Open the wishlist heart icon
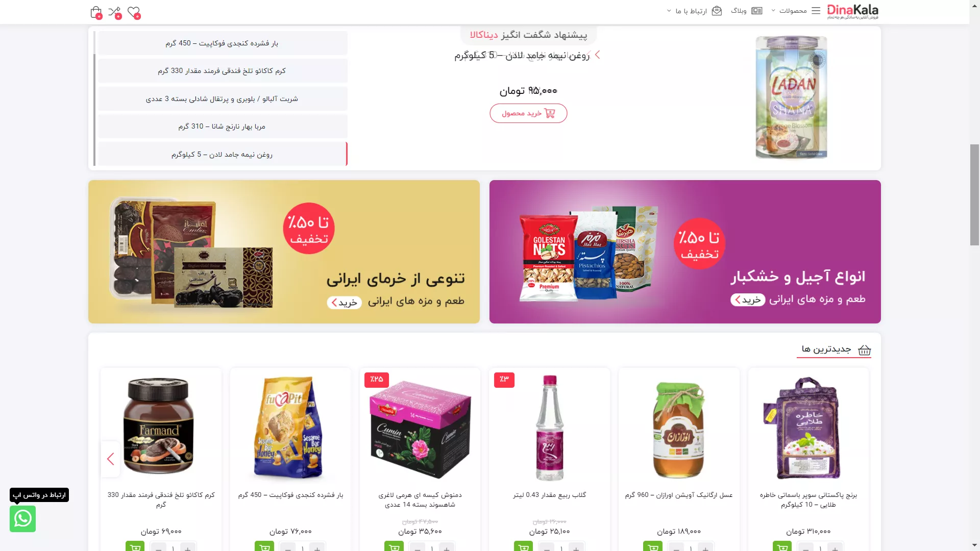The image size is (980, 551). point(134,12)
